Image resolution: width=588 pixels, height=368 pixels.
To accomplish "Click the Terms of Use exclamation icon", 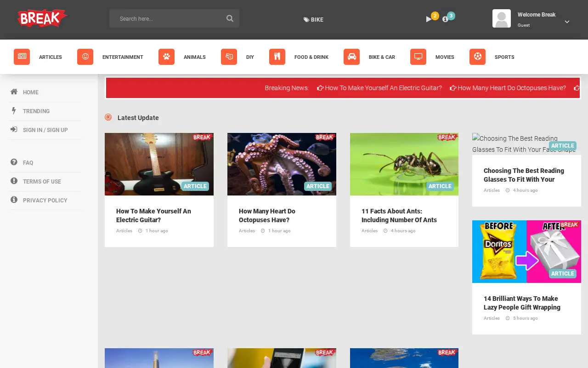I will click(14, 181).
